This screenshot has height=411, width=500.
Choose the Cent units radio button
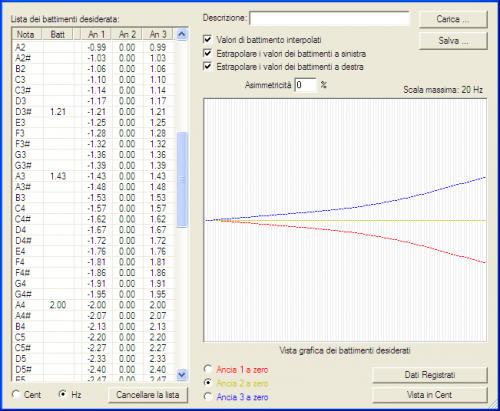[x=16, y=394]
